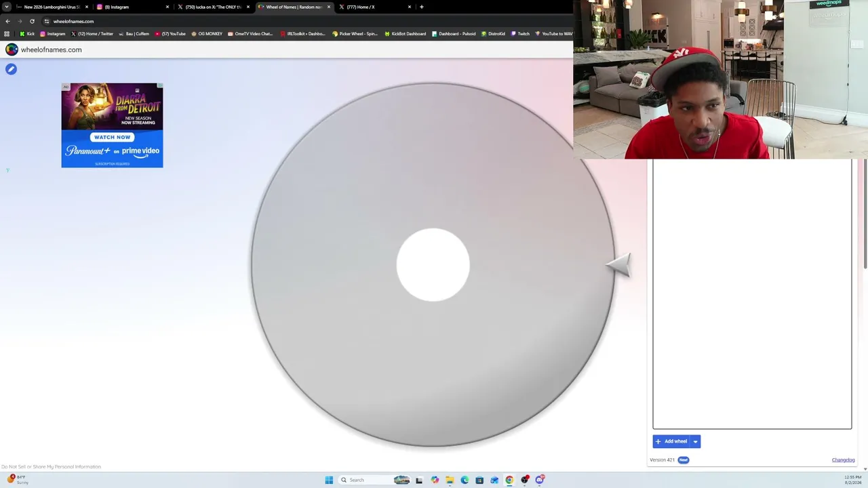The width and height of the screenshot is (868, 488).
Task: Open the KickBot Dashboard bookmark
Action: tap(406, 34)
